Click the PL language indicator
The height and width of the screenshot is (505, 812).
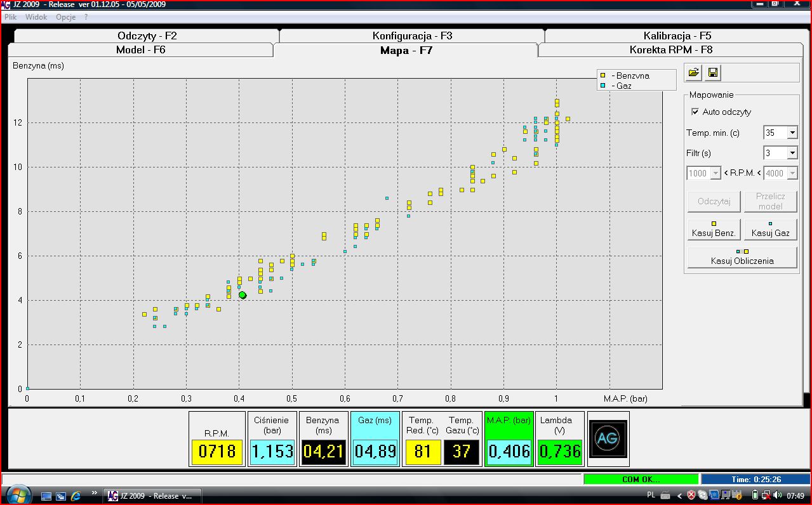pyautogui.click(x=651, y=495)
